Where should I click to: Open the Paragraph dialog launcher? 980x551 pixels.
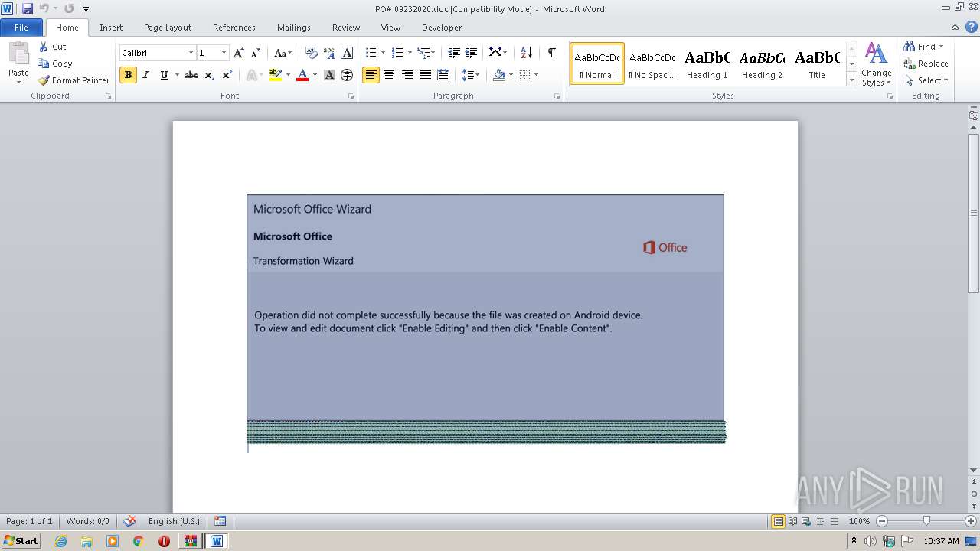pos(558,96)
